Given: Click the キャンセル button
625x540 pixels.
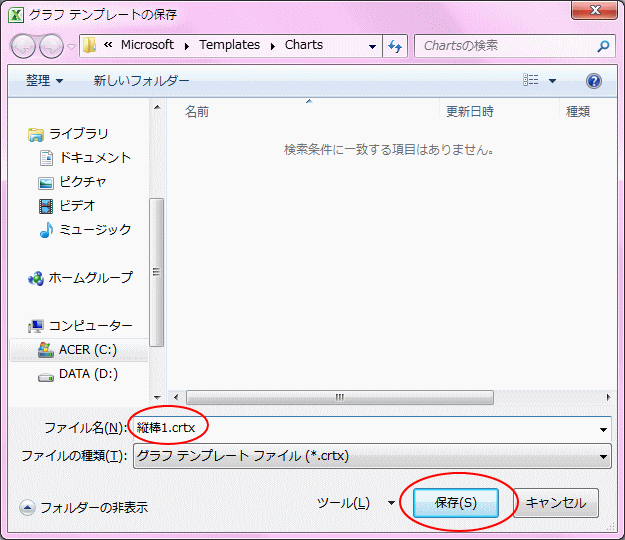Looking at the screenshot, I should pyautogui.click(x=556, y=503).
